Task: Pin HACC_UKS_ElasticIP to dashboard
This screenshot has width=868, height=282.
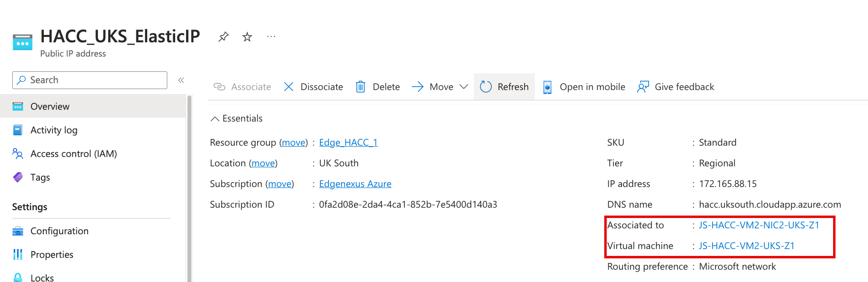Action: coord(223,37)
